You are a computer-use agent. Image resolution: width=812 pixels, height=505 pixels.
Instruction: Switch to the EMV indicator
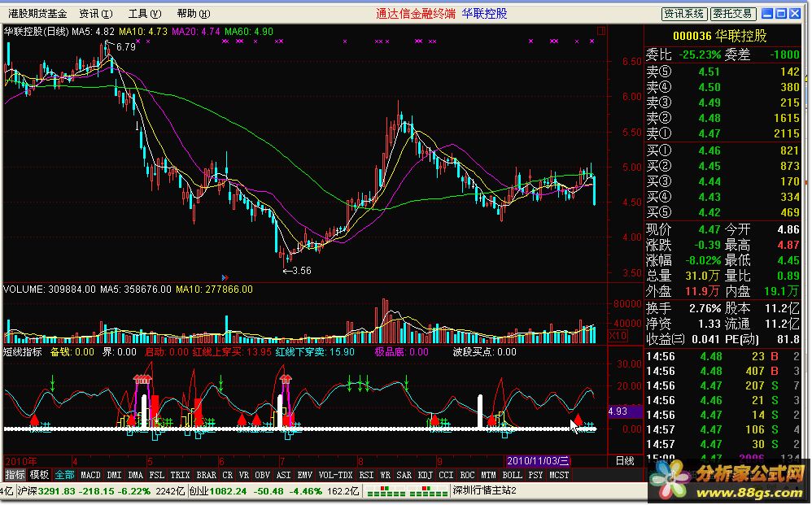tap(305, 475)
